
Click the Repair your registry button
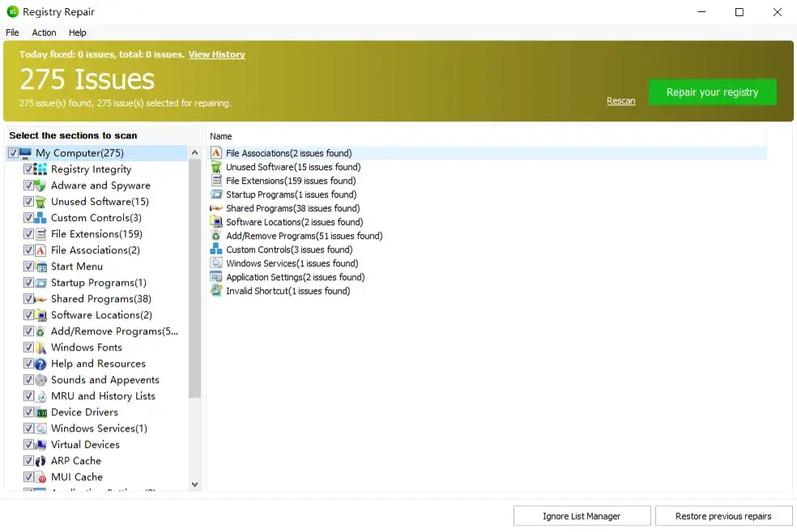tap(712, 92)
